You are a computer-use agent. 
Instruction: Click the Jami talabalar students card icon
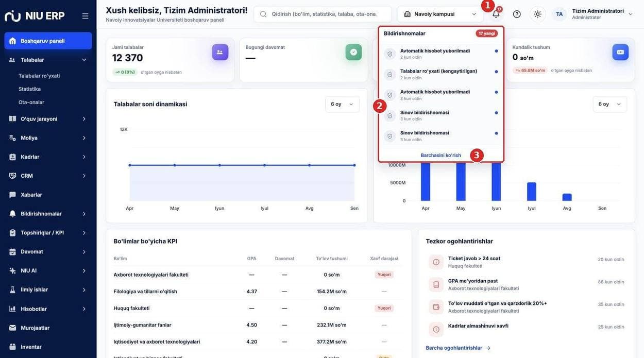click(x=220, y=52)
